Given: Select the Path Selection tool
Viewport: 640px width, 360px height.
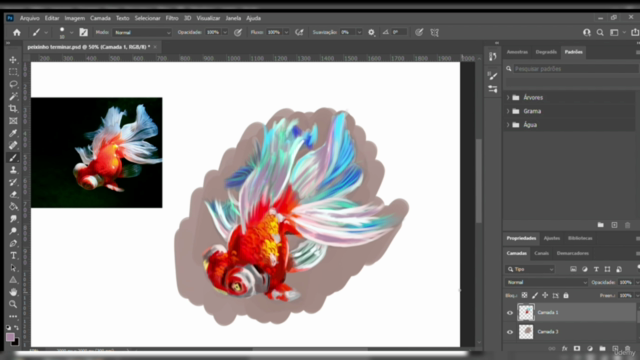Looking at the screenshot, I should (13, 268).
